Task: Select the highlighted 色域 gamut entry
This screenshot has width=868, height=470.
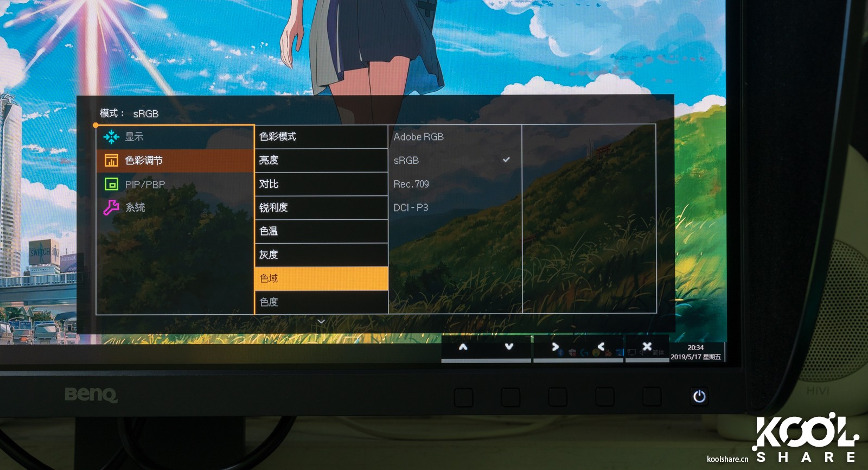Action: click(x=321, y=278)
